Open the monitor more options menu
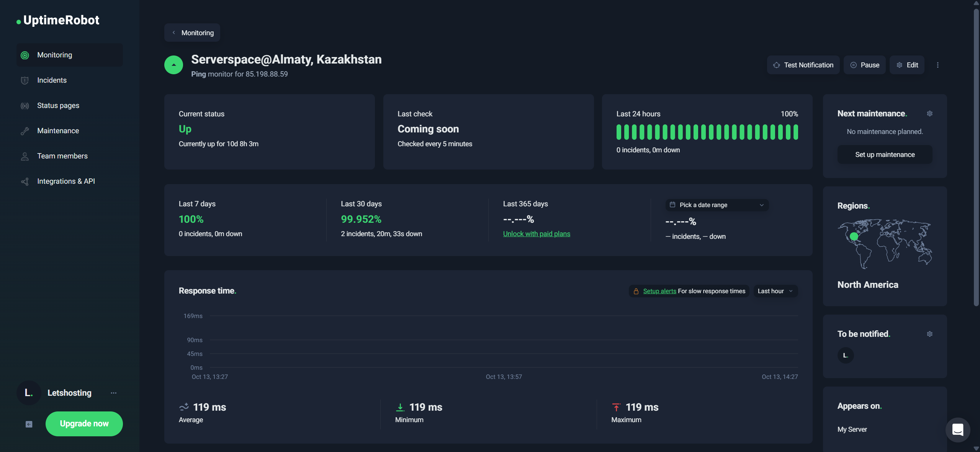The image size is (980, 452). point(938,65)
